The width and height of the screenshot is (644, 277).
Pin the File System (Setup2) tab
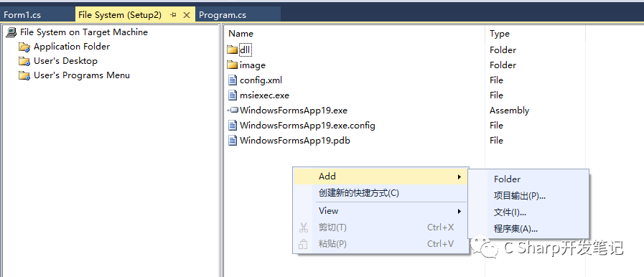pos(173,15)
